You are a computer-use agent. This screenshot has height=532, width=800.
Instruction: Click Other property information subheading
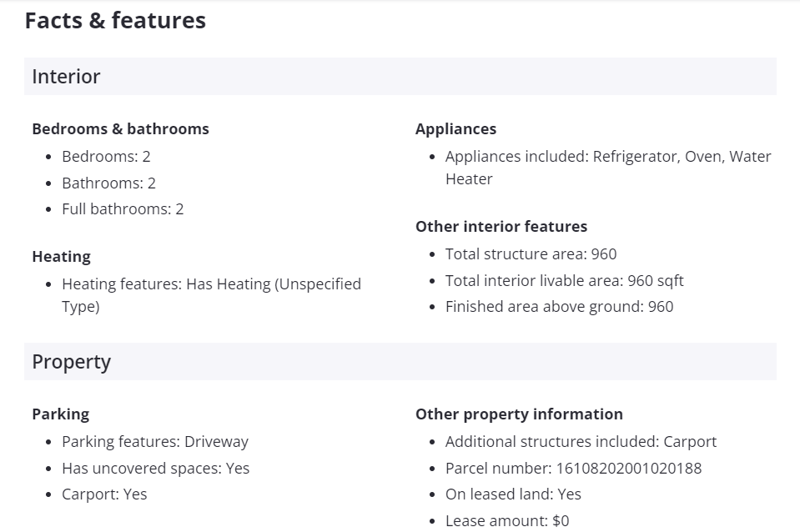pyautogui.click(x=519, y=414)
